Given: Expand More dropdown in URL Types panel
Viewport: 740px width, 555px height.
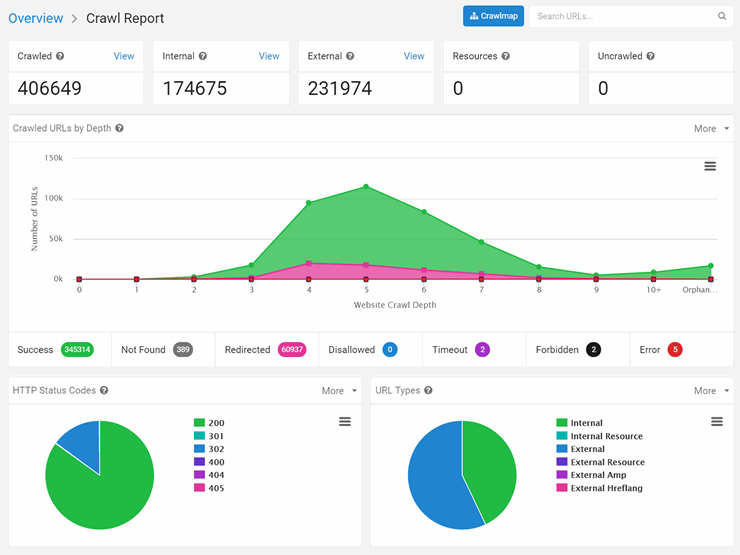Looking at the screenshot, I should pyautogui.click(x=710, y=391).
